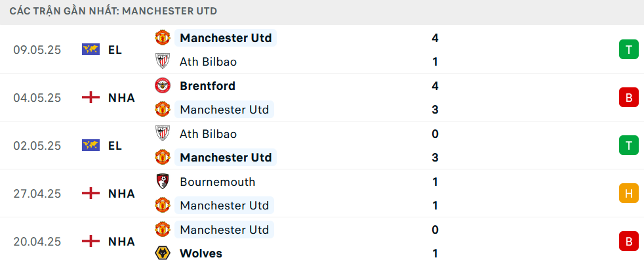Open the Bournemouth team link

218,182
